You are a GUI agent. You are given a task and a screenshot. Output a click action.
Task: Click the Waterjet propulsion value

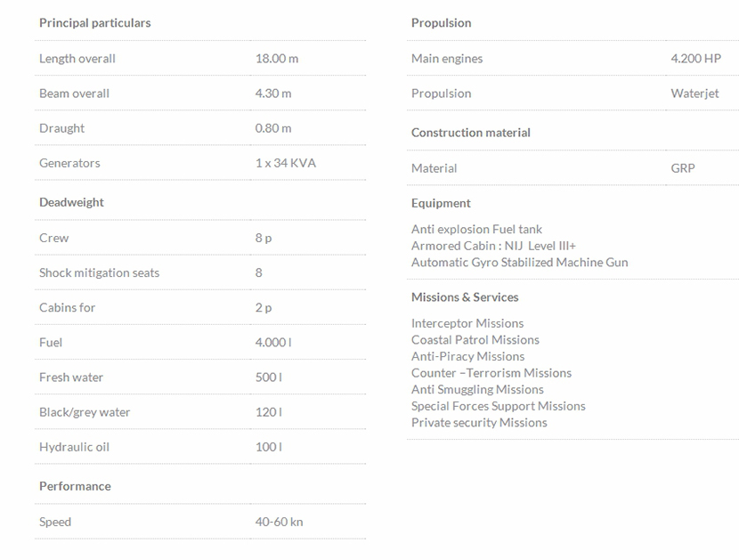click(x=694, y=93)
